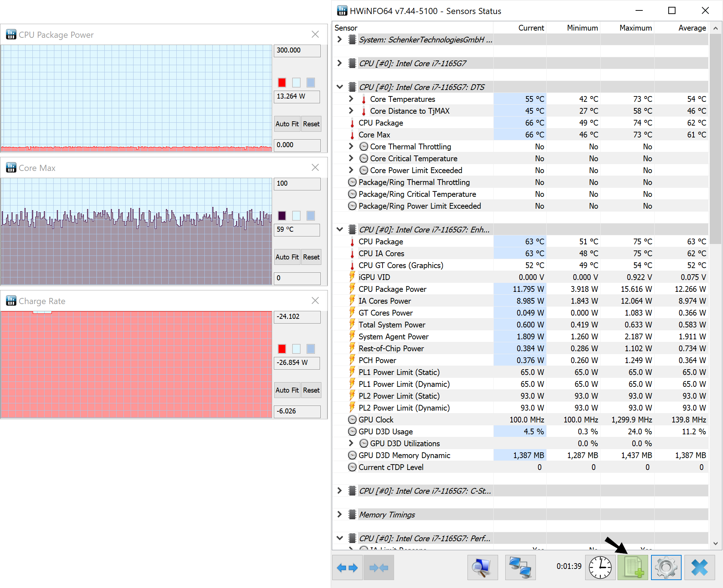Viewport: 723px width, 588px height.
Task: Click the lightning icon beside iGPU VID
Action: (352, 277)
